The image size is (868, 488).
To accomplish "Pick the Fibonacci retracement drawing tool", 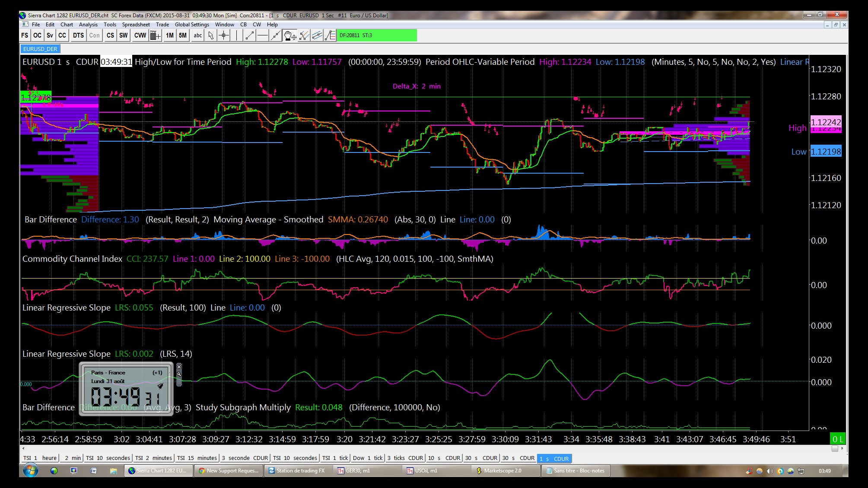I will click(x=331, y=35).
